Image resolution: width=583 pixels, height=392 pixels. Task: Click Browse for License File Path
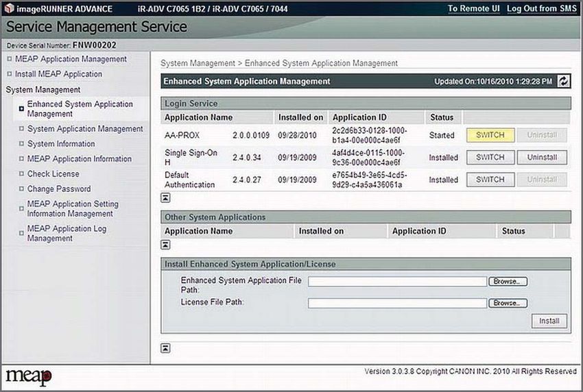tap(508, 303)
